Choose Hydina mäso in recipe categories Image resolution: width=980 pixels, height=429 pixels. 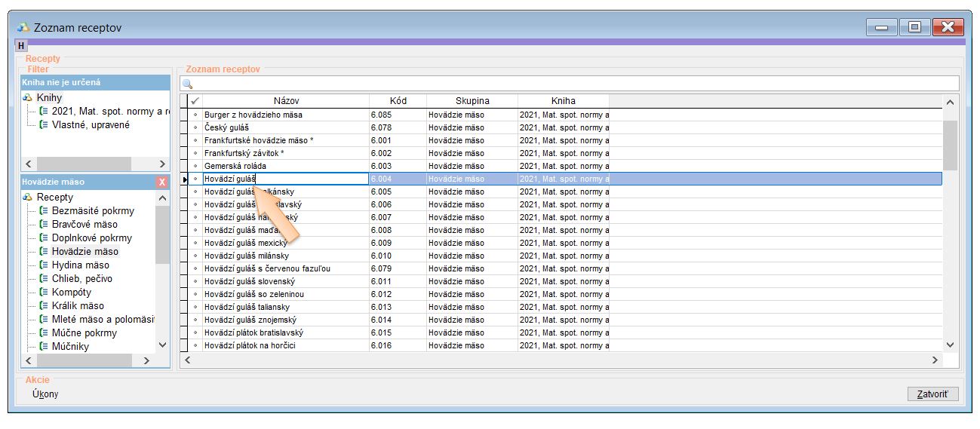80,265
